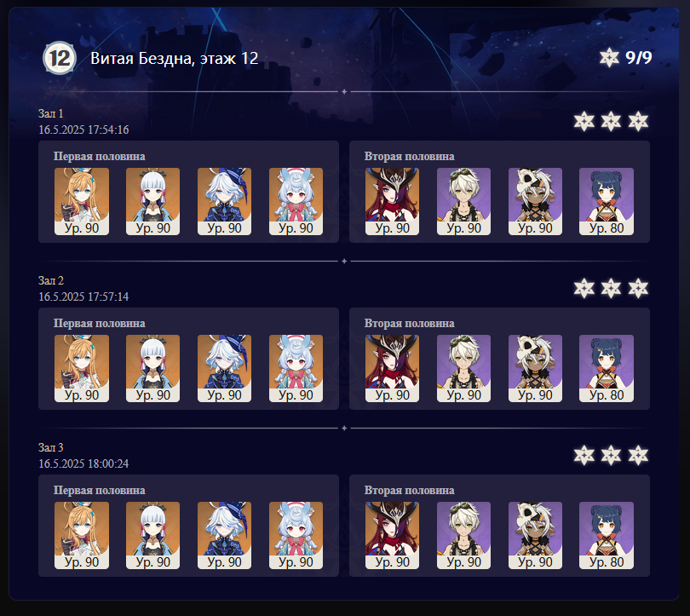
Task: Click horned red-hair character in Зал 1
Action: click(392, 201)
